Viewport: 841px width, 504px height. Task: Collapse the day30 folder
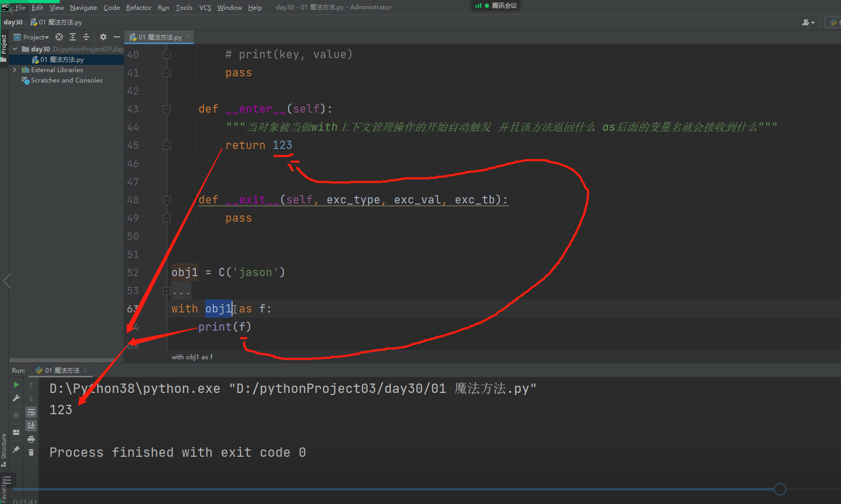[x=15, y=49]
